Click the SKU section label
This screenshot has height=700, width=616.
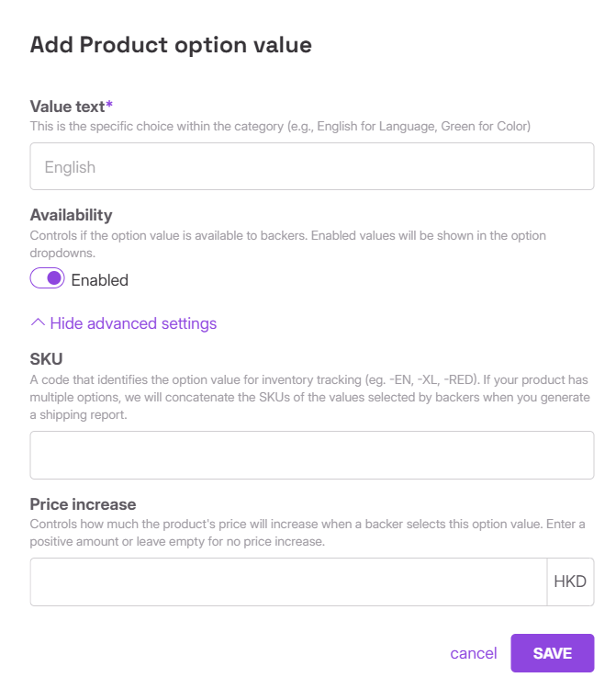coord(47,358)
